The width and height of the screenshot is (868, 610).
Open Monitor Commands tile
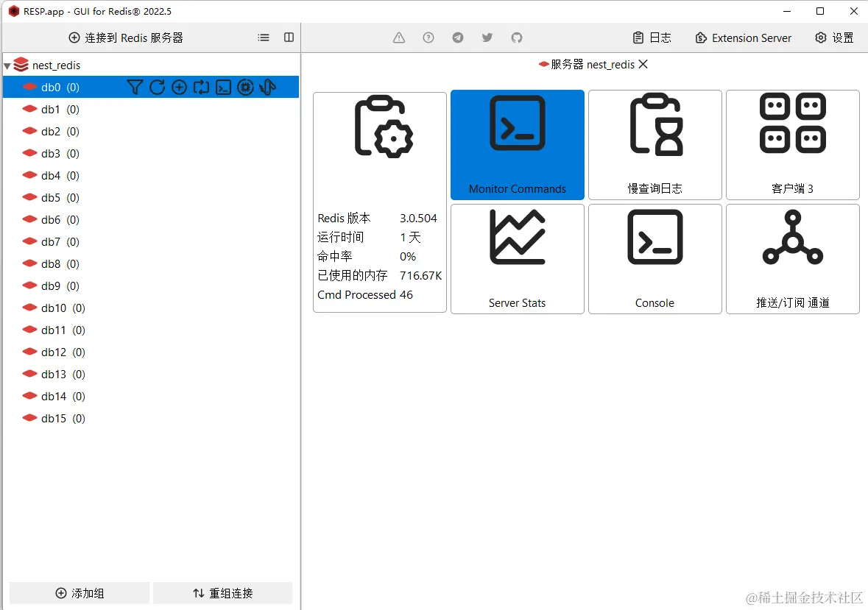click(x=518, y=145)
